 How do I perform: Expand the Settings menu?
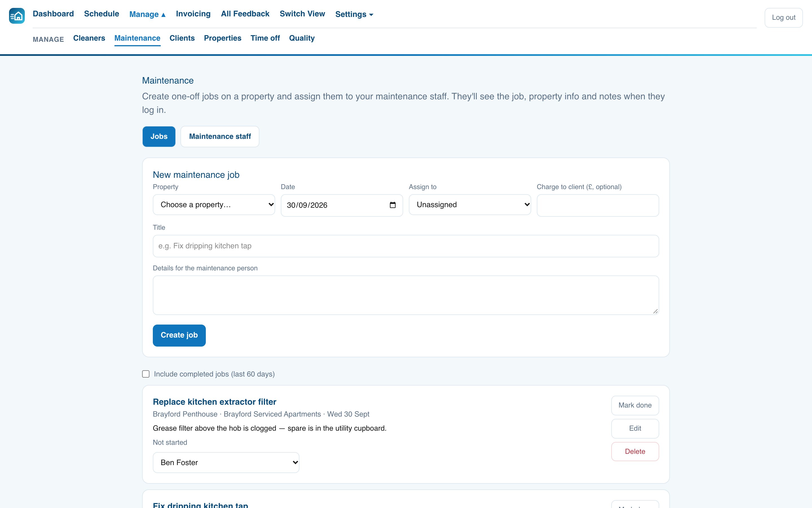tap(354, 14)
